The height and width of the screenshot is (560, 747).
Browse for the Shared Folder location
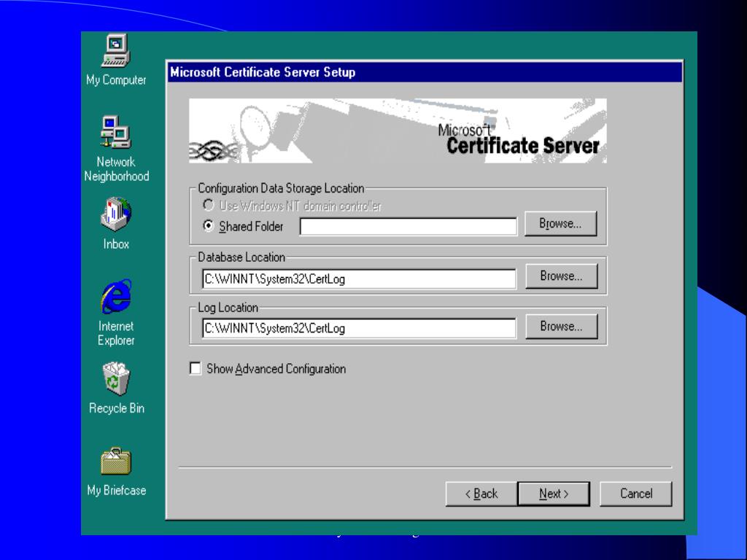(x=561, y=224)
